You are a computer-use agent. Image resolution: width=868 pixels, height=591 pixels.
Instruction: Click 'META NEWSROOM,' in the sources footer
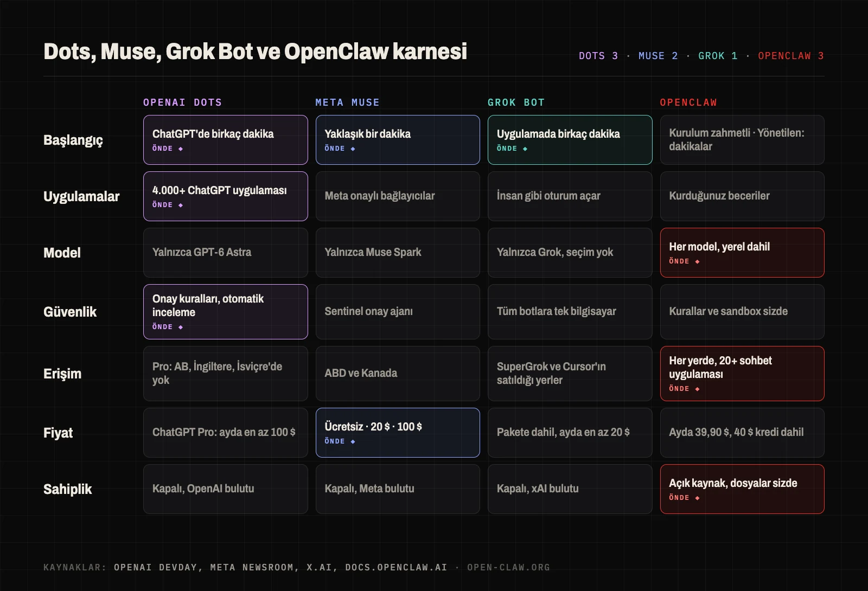[x=255, y=567]
